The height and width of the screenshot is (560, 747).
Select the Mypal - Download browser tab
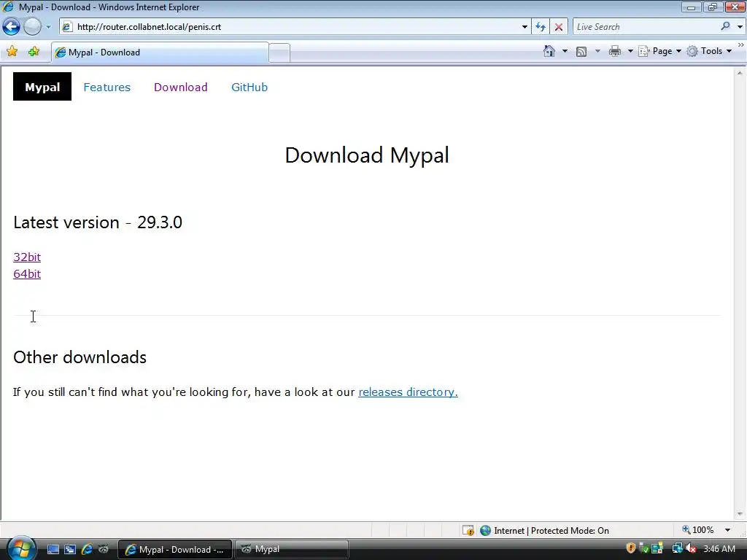pos(160,52)
